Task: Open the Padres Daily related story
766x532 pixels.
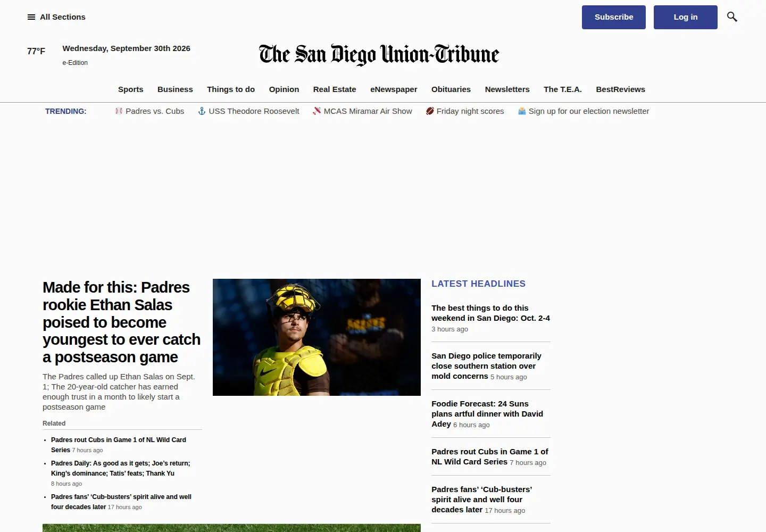Action: coord(121,468)
